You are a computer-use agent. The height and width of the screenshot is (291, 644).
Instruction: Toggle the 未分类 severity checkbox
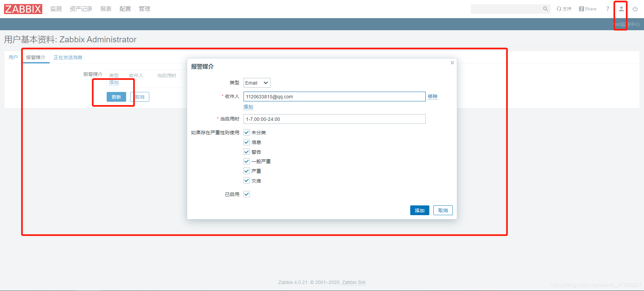point(247,133)
